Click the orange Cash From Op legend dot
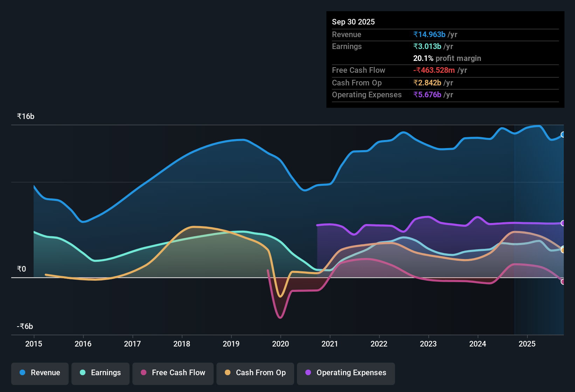The image size is (575, 392). click(x=228, y=373)
